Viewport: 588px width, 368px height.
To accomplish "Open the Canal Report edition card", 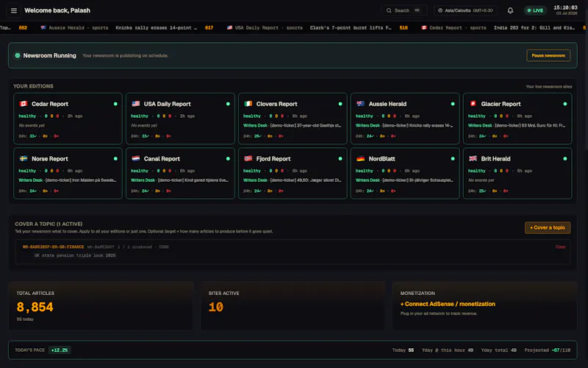I will click(180, 174).
